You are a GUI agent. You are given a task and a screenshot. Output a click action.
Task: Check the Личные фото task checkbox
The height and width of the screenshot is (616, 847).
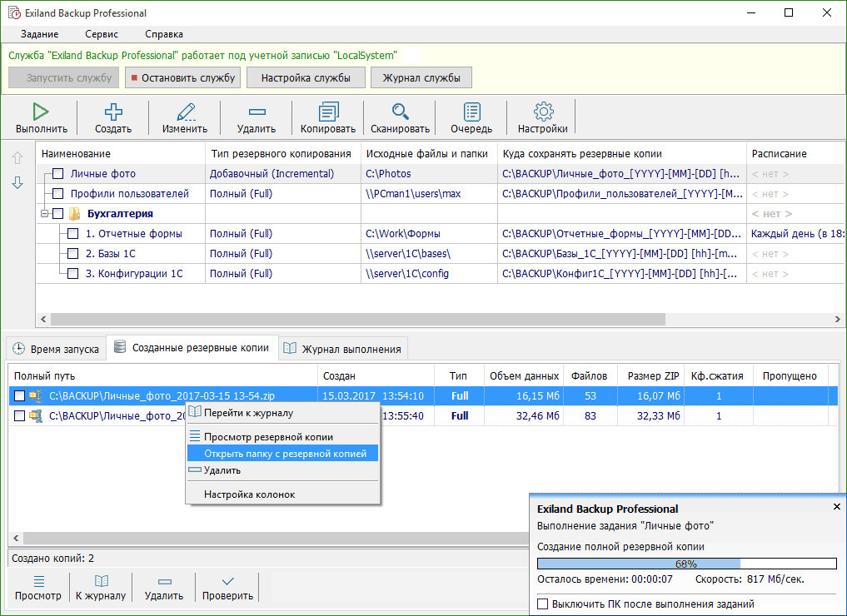point(57,174)
